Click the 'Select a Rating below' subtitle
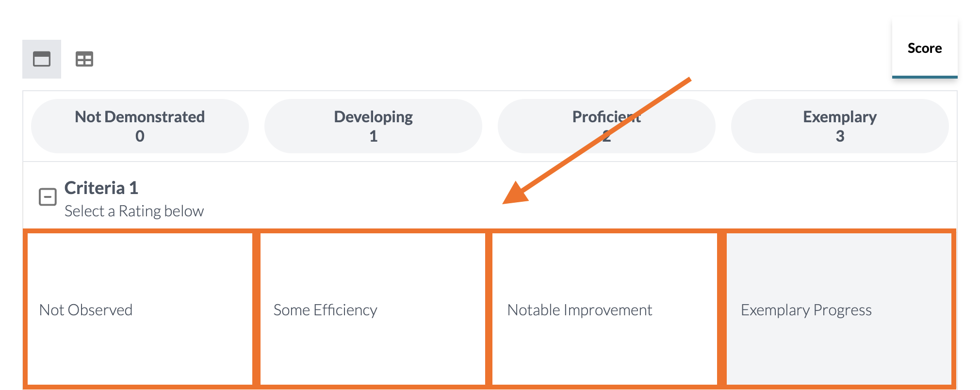The height and width of the screenshot is (390, 980). pos(134,211)
